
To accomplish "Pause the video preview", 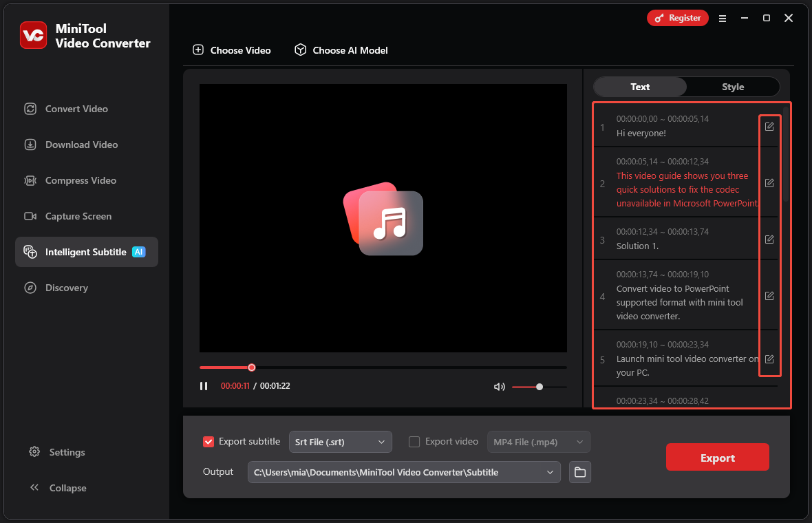I will pos(204,386).
